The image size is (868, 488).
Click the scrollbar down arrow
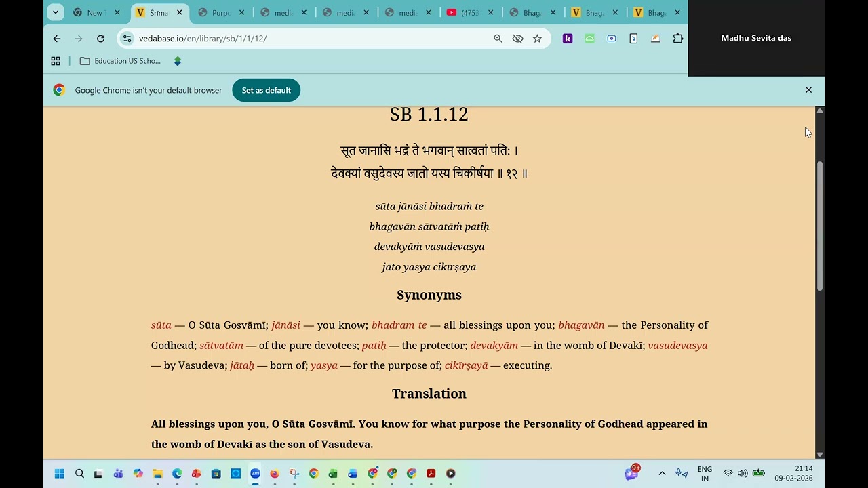tap(819, 455)
